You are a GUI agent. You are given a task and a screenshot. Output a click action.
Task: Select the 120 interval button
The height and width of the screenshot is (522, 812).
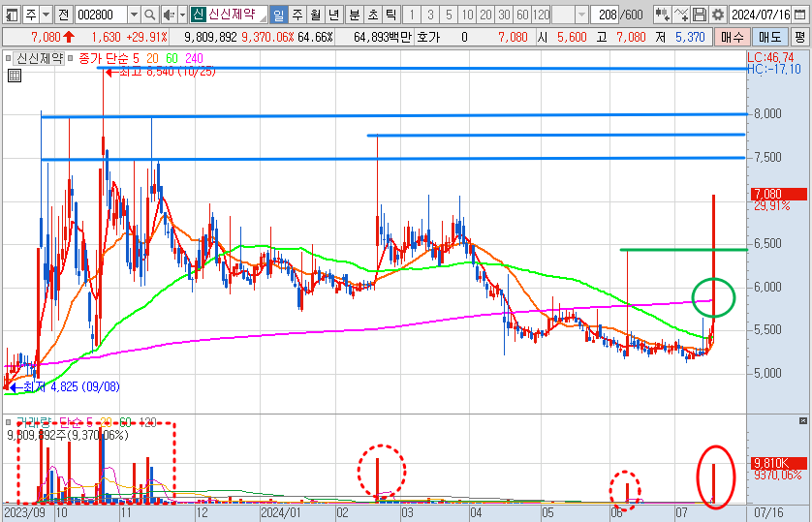click(541, 15)
